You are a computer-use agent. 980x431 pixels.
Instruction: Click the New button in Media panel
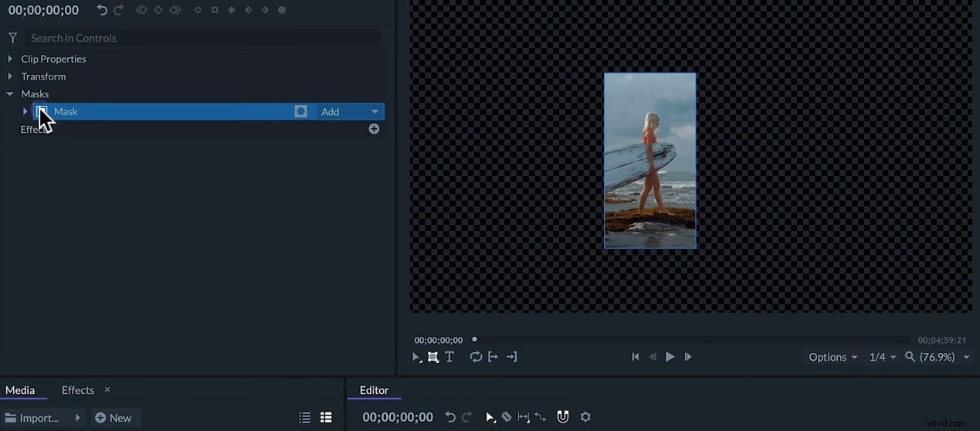pos(114,418)
